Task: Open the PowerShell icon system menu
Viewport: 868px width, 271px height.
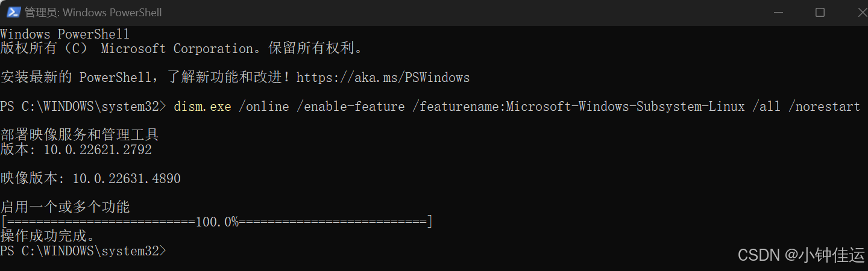Action: click(12, 12)
